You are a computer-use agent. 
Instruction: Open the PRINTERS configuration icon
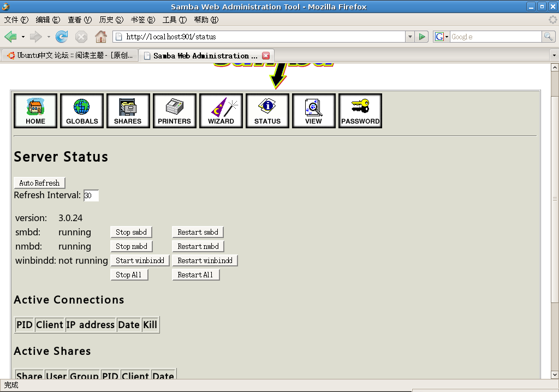click(174, 111)
